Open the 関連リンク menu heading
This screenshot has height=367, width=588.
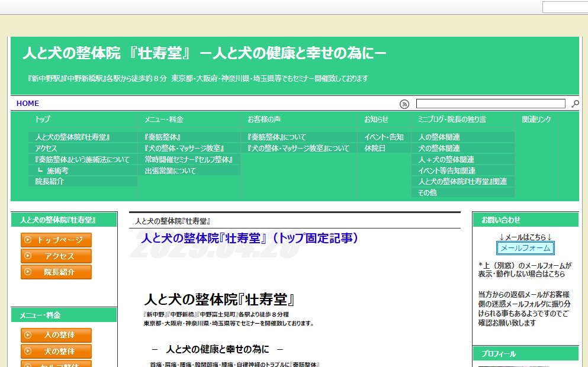tap(536, 120)
